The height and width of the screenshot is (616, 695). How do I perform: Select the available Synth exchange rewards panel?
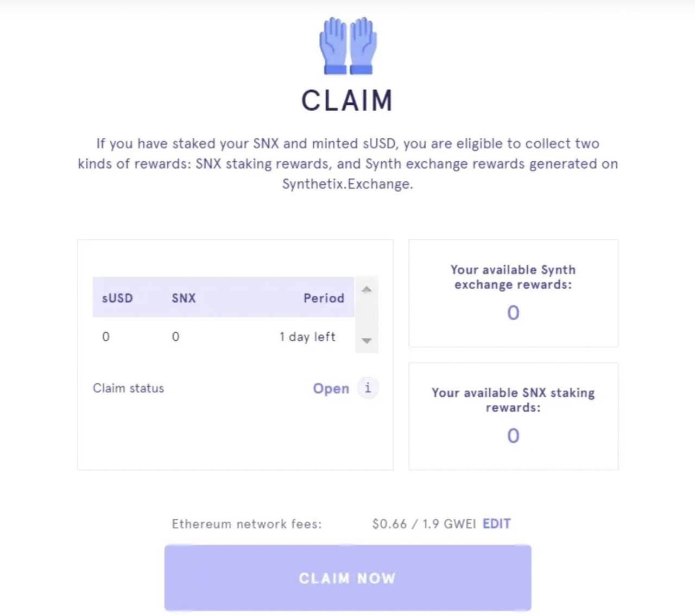point(513,293)
